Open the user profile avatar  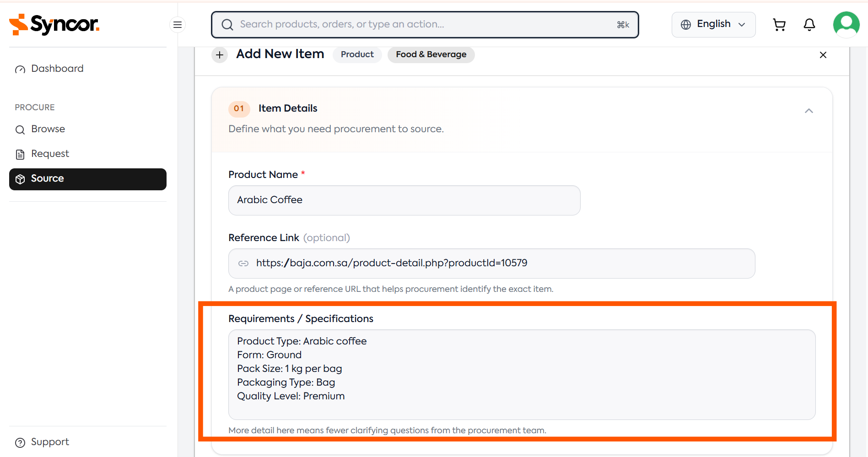pyautogui.click(x=846, y=25)
